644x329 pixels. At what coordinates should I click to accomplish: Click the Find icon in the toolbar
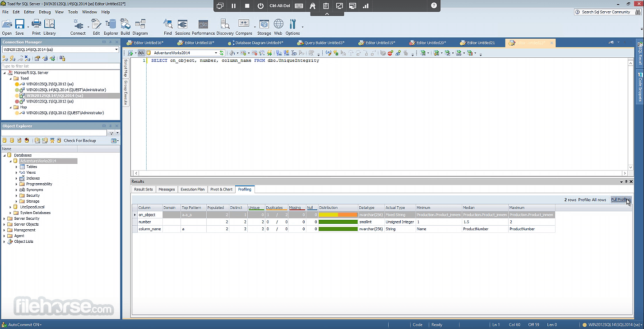pos(168,27)
